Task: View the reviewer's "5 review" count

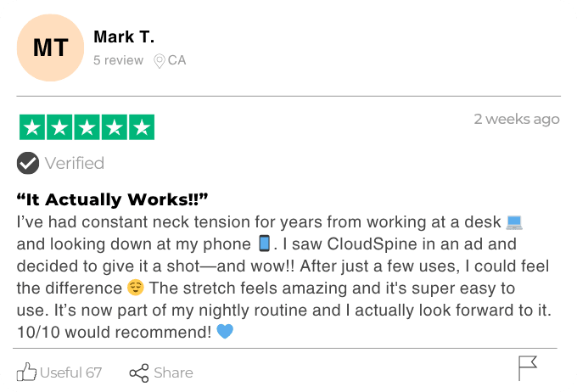Action: (118, 60)
